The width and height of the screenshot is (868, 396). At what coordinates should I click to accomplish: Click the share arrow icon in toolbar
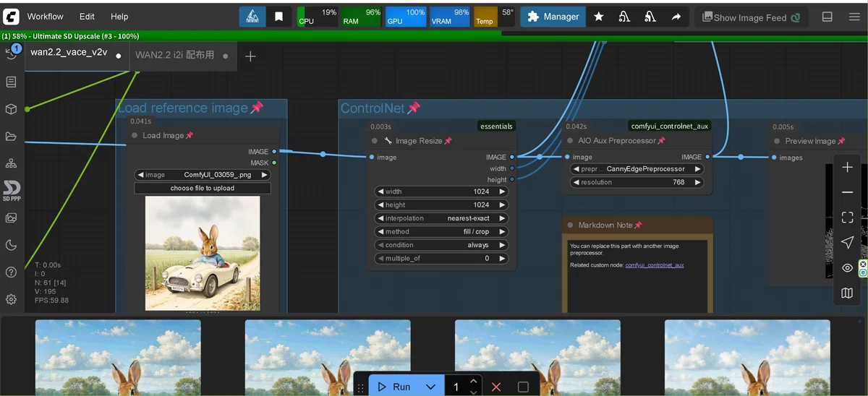click(x=676, y=17)
